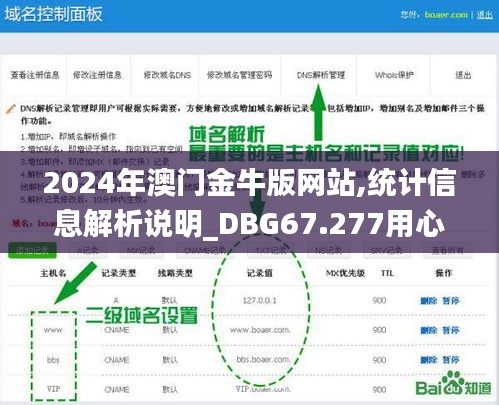The width and height of the screenshot is (499, 405).
Task: Click the 查看所有 button
Action: pos(447,250)
